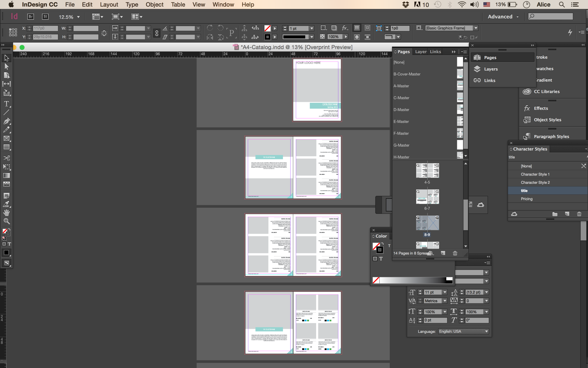Toggle formatting affects text T
This screenshot has width=588, height=368.
(9, 244)
